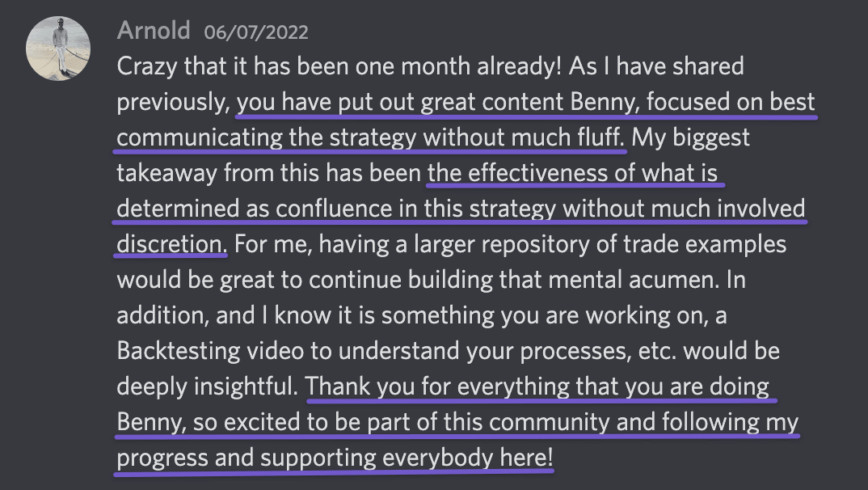The width and height of the screenshot is (868, 490).
Task: Click the phrase 'My biggest' in message
Action: (x=691, y=138)
